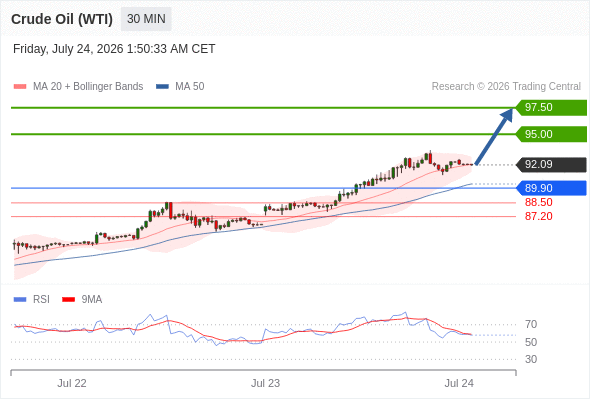Screen dimensions: 590x400
Task: Click the MA 50 blue legend swatch
Action: click(162, 87)
